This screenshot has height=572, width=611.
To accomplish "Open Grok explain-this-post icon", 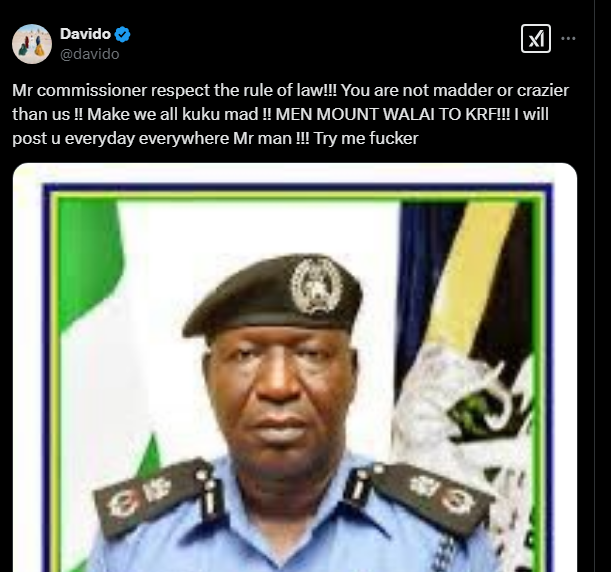I will click(536, 38).
